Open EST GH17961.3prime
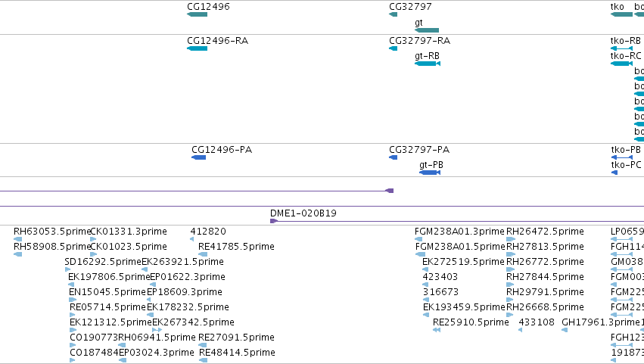 pyautogui.click(x=601, y=323)
